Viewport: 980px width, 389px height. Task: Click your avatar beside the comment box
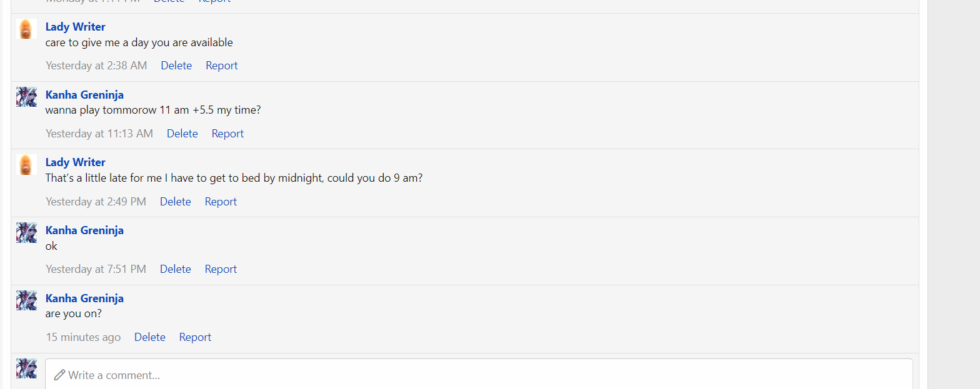(26, 368)
